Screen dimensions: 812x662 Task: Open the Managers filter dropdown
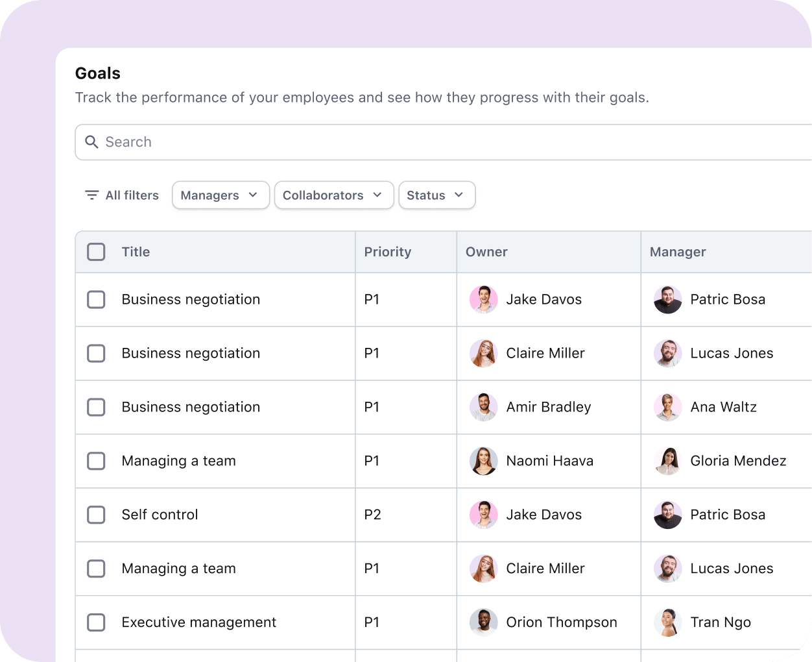click(221, 195)
